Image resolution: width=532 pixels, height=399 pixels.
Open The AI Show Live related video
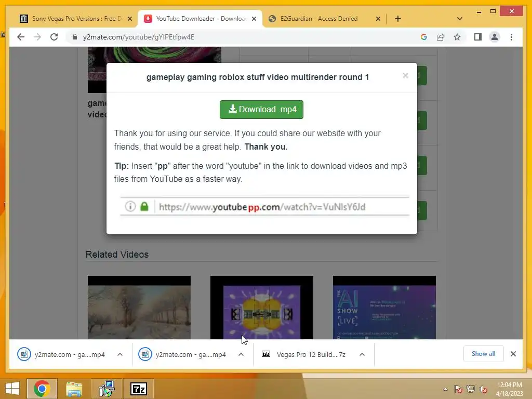[384, 308]
